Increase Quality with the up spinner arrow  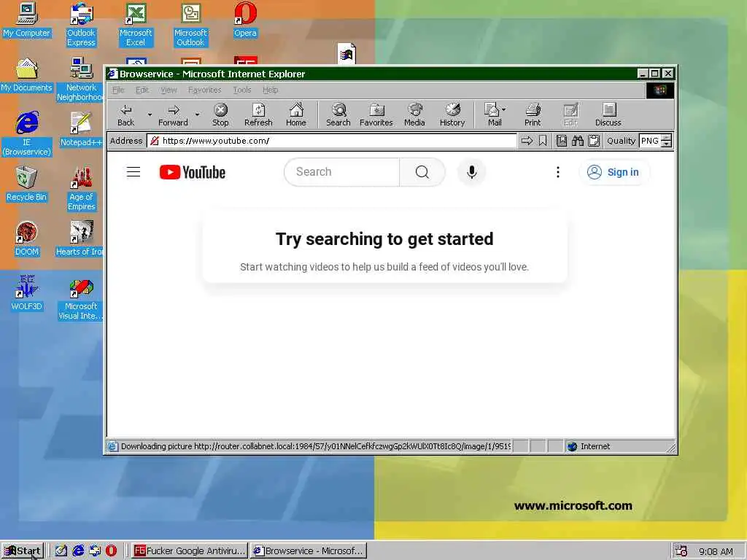(667, 138)
